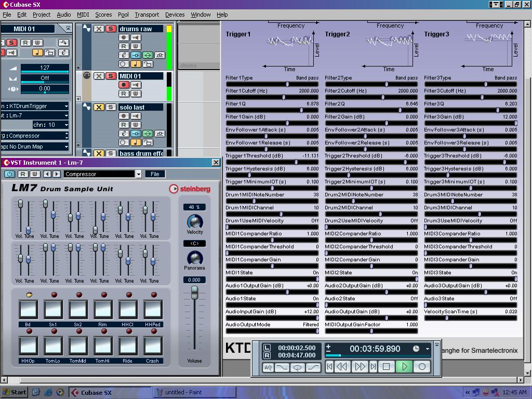Open the Pool menu
This screenshot has height=399, width=532.
click(x=123, y=15)
